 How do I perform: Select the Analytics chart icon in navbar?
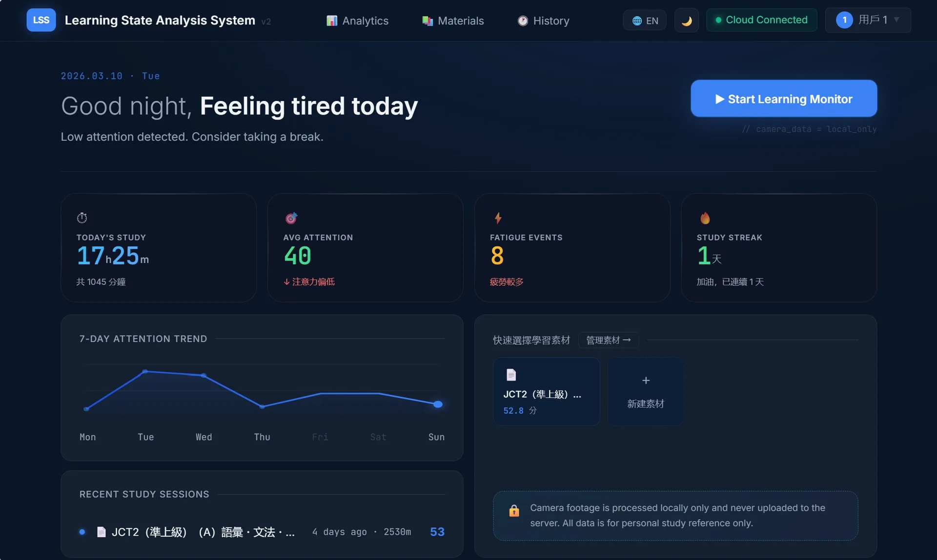click(x=332, y=20)
